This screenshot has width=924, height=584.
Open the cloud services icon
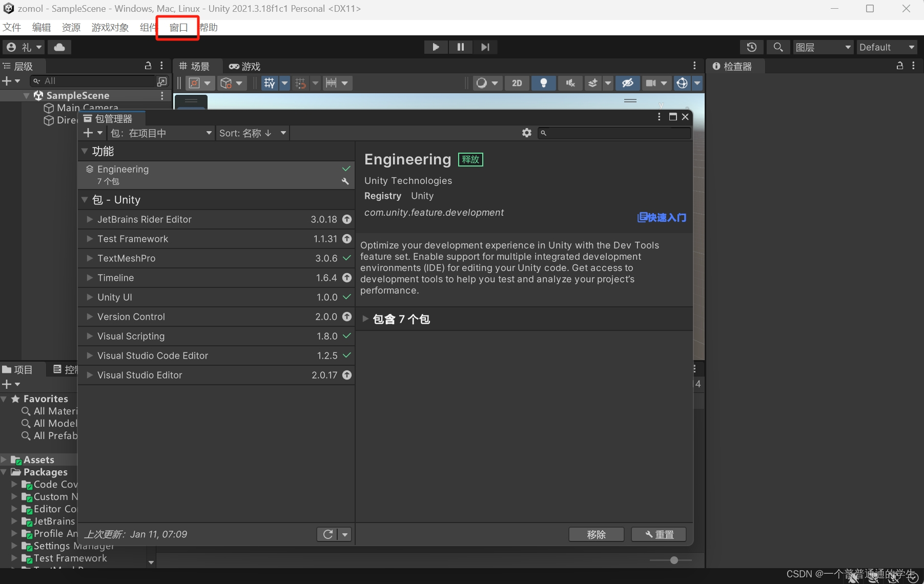tap(59, 47)
